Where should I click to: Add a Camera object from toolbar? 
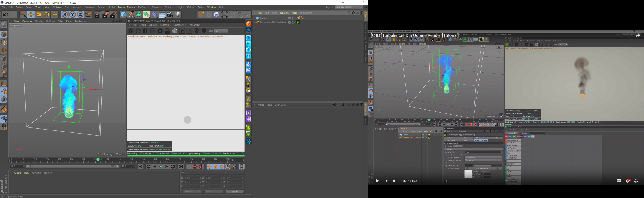[170, 14]
